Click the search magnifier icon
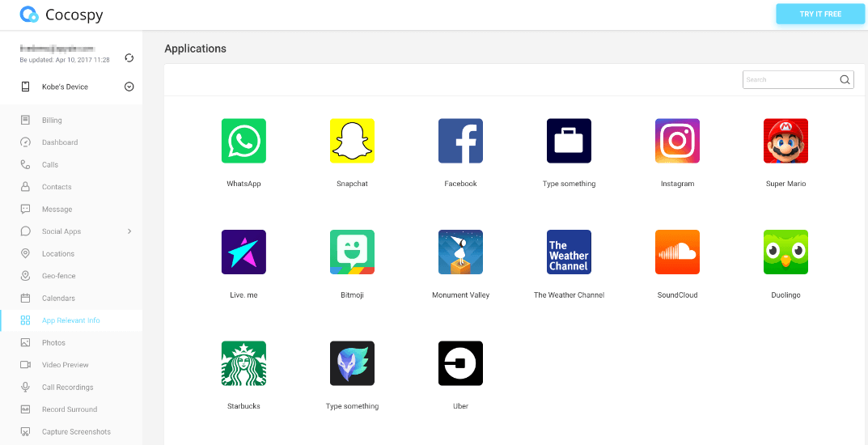 [x=845, y=80]
